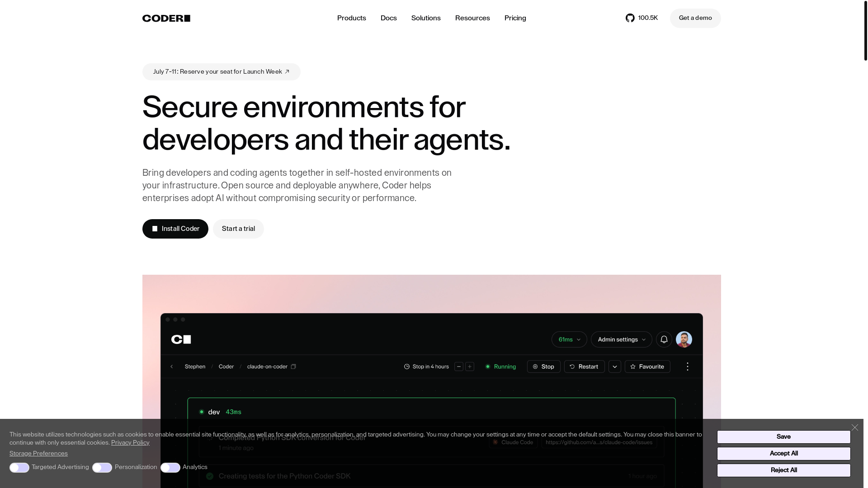The width and height of the screenshot is (868, 488).
Task: Click the Get a demo button
Action: [x=695, y=18]
